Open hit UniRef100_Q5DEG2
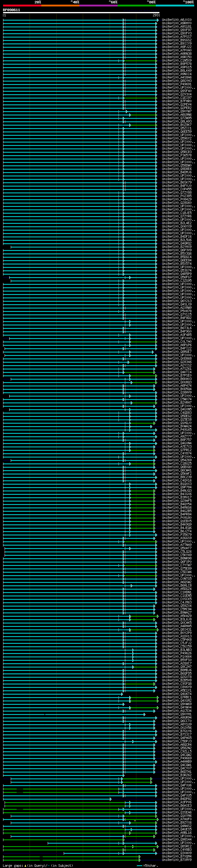The width and height of the screenshot is (197, 868). tap(176, 416)
